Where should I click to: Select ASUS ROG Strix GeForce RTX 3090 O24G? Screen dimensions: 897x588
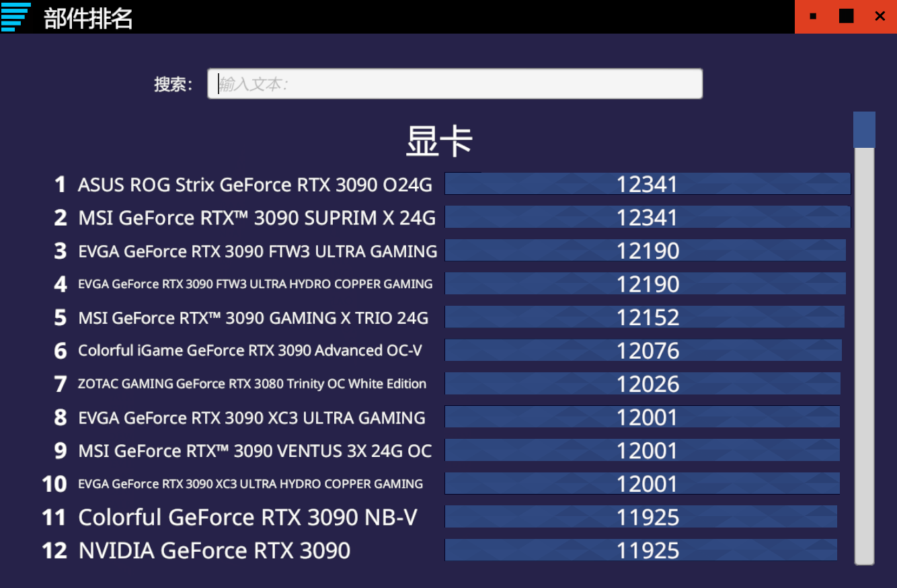click(x=255, y=184)
